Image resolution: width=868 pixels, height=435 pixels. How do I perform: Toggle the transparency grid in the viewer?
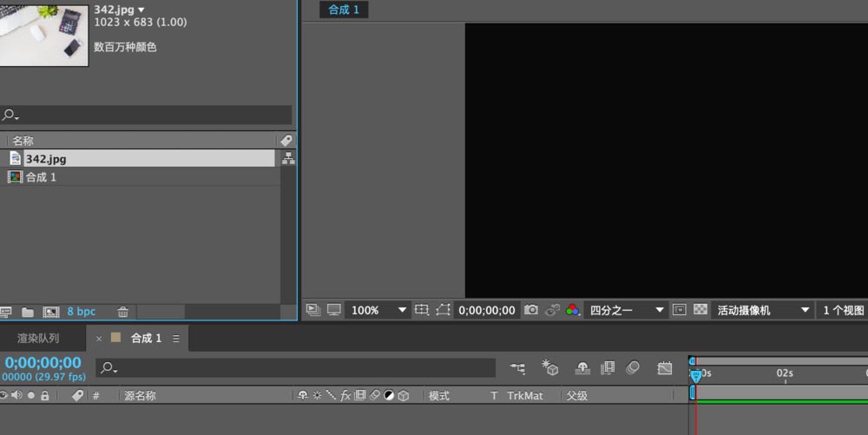pyautogui.click(x=700, y=310)
